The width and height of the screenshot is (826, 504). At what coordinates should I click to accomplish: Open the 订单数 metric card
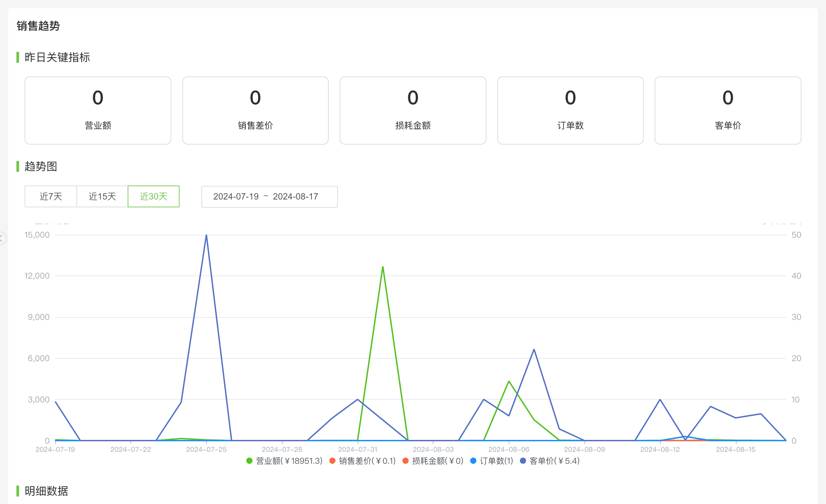click(570, 110)
